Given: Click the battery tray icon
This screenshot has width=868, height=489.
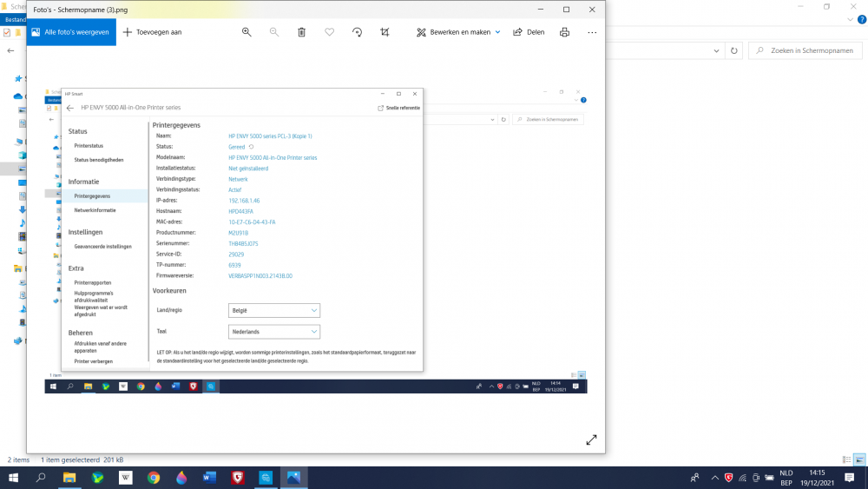Looking at the screenshot, I should [x=769, y=478].
